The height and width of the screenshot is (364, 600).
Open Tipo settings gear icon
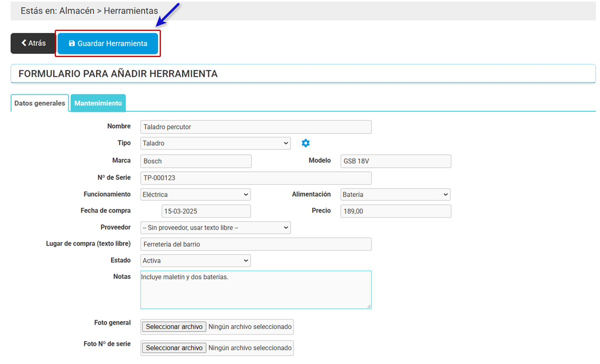(305, 143)
